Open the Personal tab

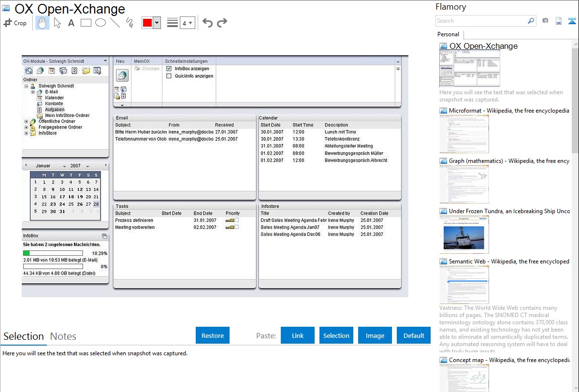point(448,34)
